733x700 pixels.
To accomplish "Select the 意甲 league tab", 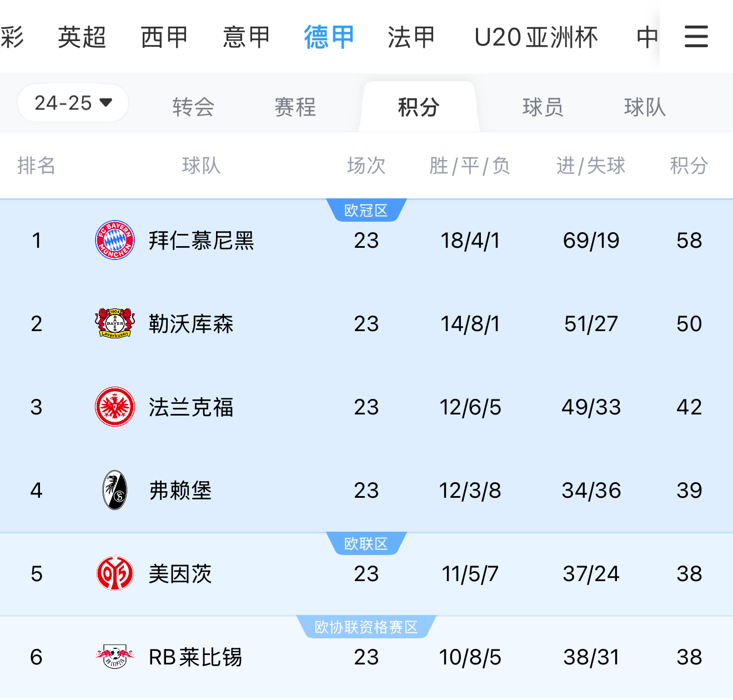I will pos(246,37).
